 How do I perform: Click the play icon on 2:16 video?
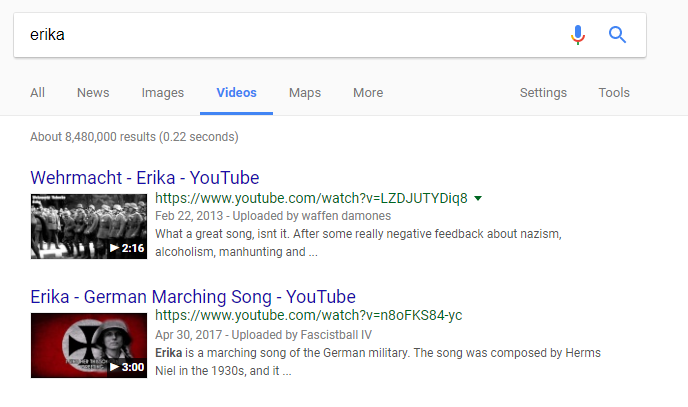(114, 248)
